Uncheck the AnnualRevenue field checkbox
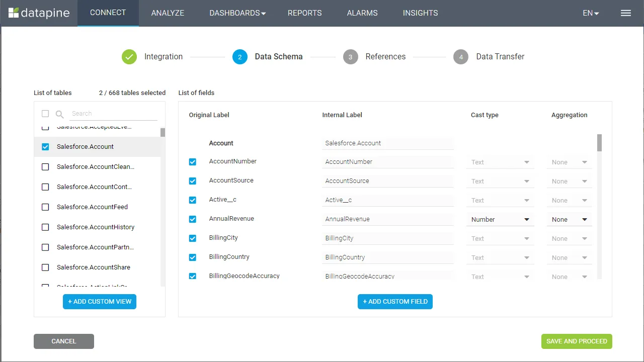This screenshot has height=362, width=644. tap(193, 219)
